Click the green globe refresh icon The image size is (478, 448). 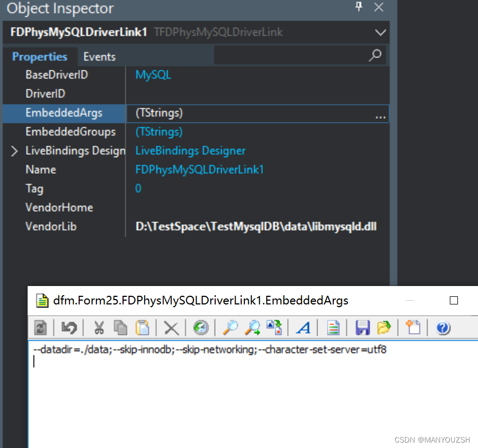[x=201, y=328]
